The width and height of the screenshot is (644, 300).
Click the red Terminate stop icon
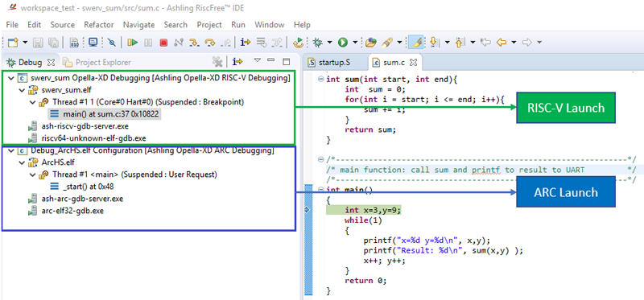163,43
